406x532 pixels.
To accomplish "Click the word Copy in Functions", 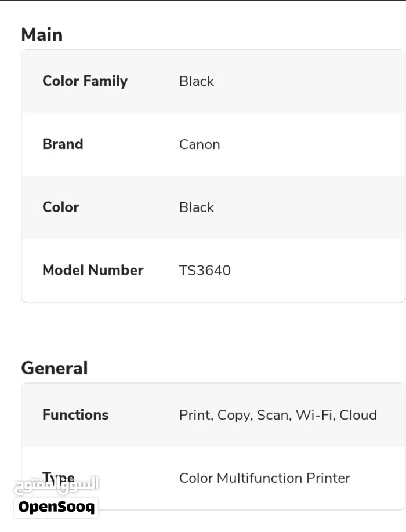I will (234, 415).
